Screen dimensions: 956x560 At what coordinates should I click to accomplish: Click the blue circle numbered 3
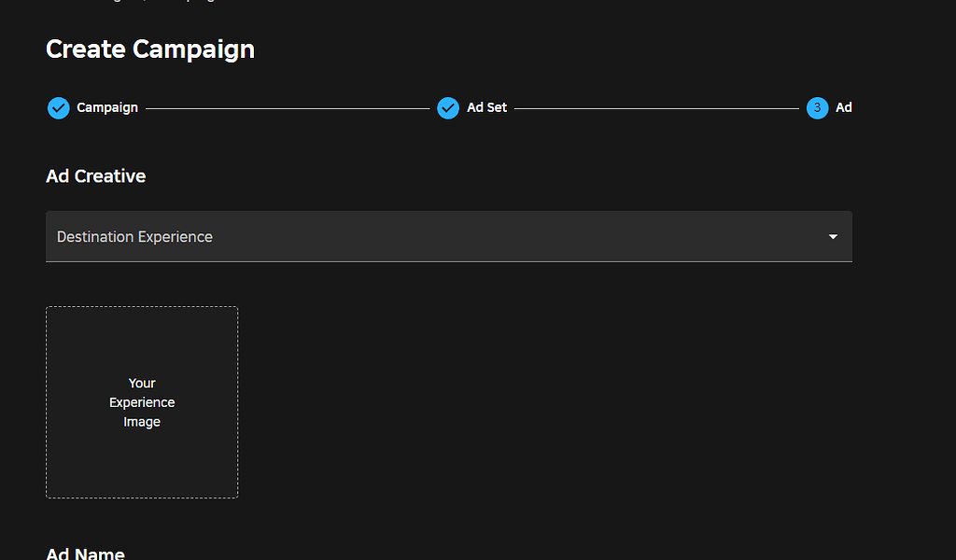click(817, 107)
